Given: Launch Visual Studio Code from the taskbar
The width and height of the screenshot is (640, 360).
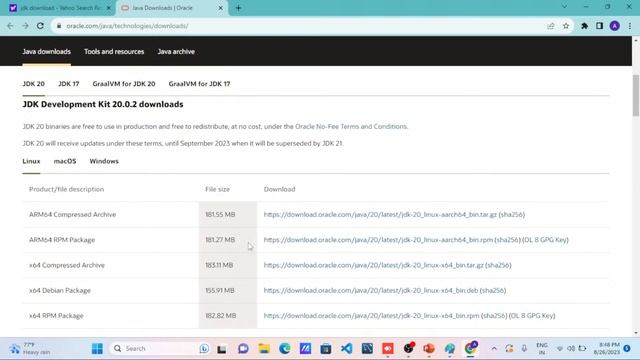Looking at the screenshot, I should point(347,349).
